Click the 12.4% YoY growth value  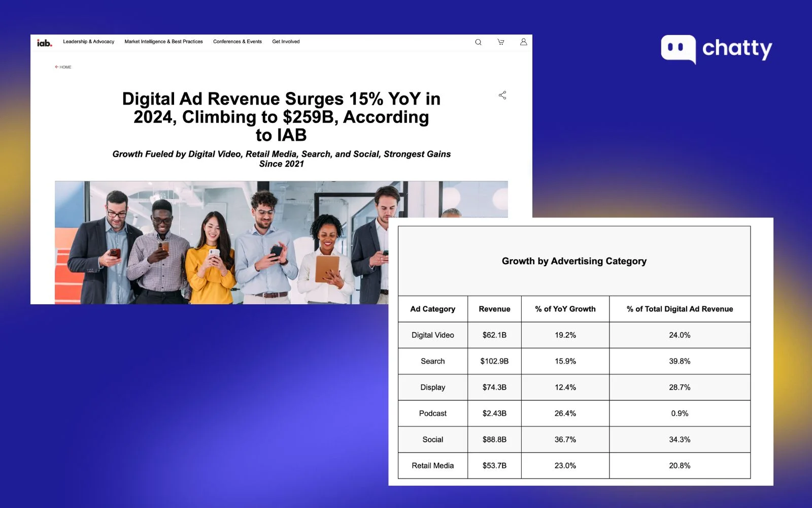[x=565, y=387]
